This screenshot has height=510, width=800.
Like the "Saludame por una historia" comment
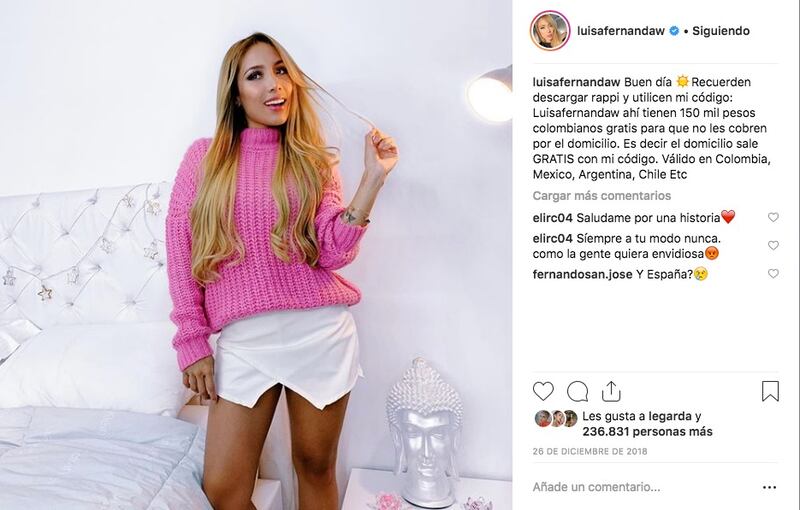pyautogui.click(x=773, y=217)
